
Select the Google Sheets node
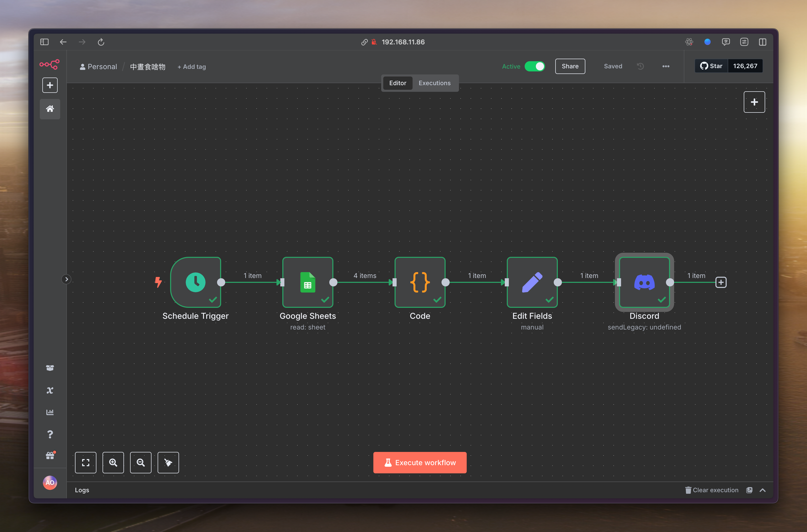[308, 282]
